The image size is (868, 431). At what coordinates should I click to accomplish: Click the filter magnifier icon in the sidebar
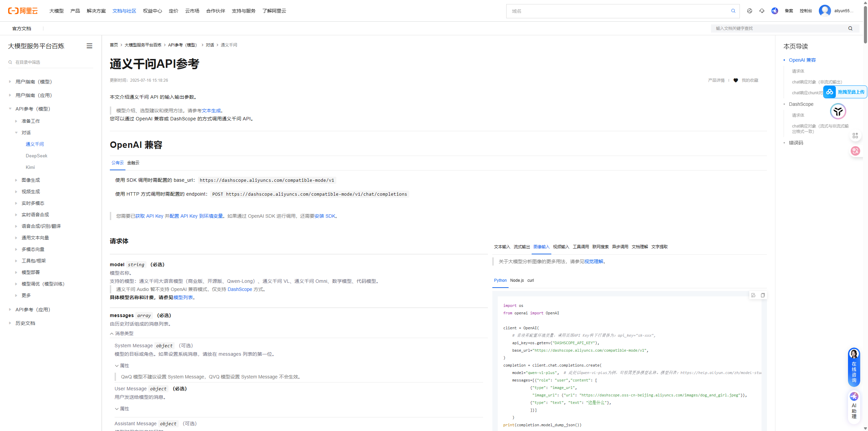(11, 62)
